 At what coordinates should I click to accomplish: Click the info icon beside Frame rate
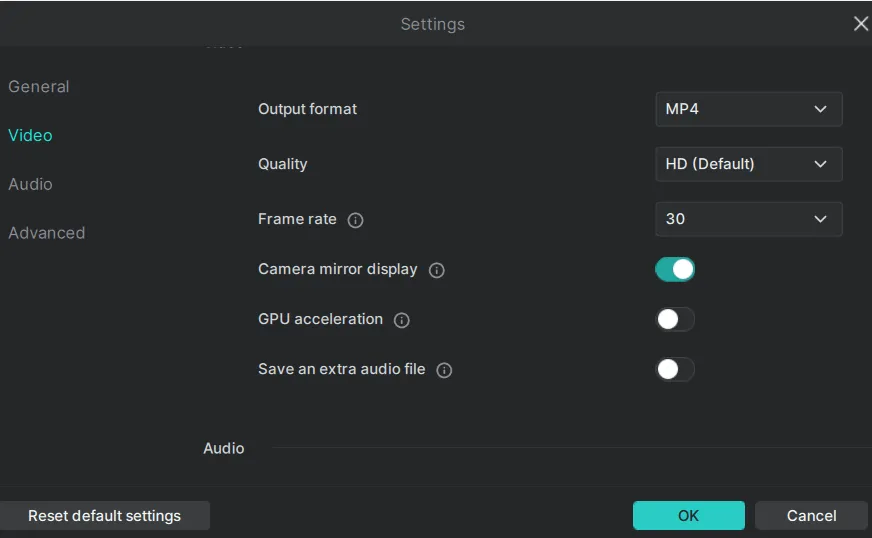355,220
